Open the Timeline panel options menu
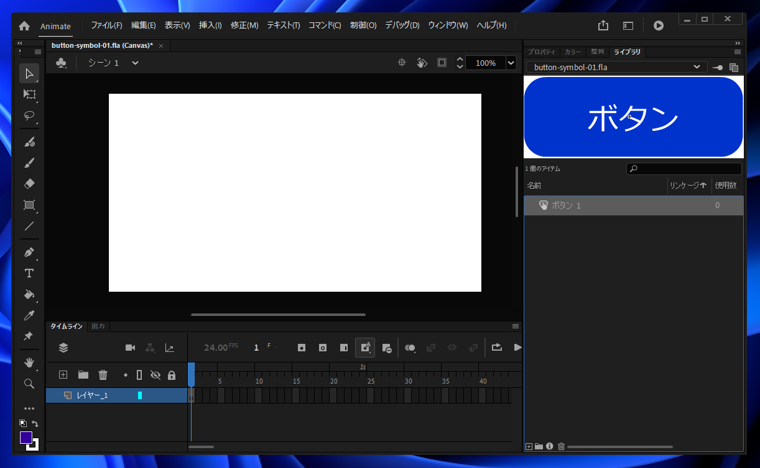 (515, 326)
